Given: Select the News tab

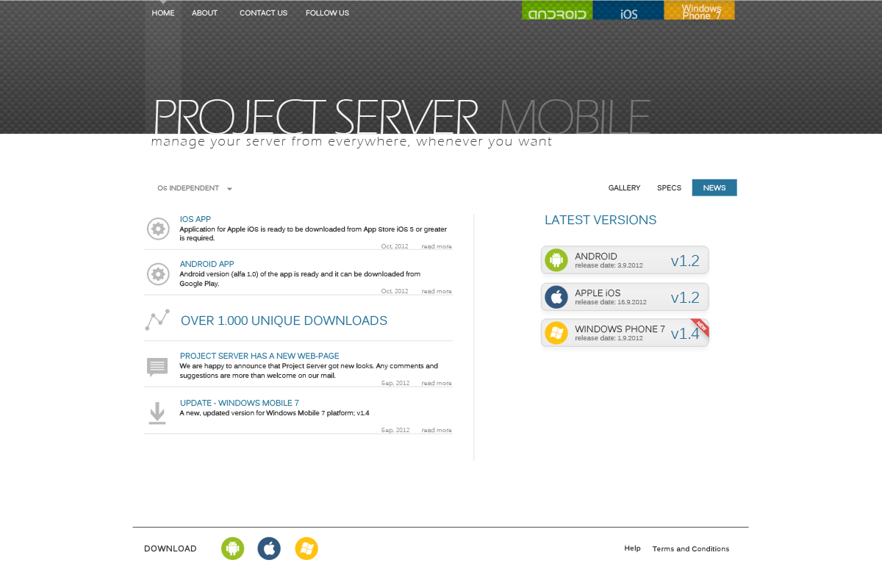Looking at the screenshot, I should coord(714,188).
